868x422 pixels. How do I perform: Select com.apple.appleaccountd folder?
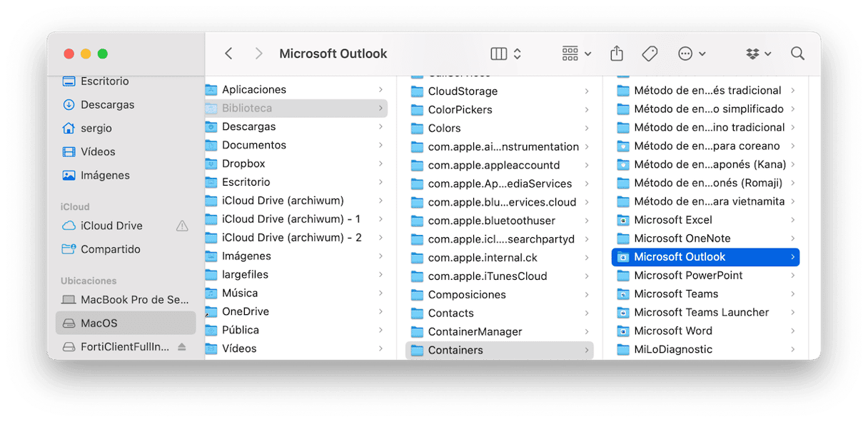pyautogui.click(x=500, y=166)
